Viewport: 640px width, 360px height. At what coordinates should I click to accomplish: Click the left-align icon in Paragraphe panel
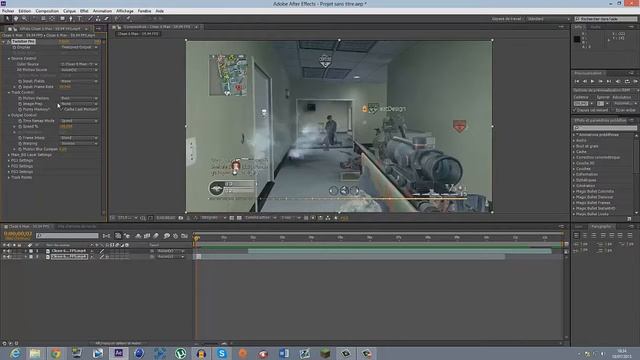pyautogui.click(x=576, y=236)
